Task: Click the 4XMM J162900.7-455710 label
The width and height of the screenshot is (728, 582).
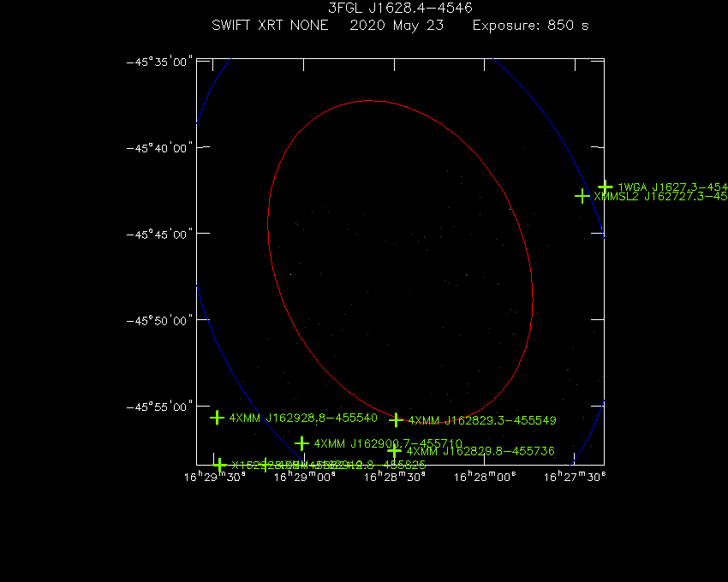Action: click(388, 443)
